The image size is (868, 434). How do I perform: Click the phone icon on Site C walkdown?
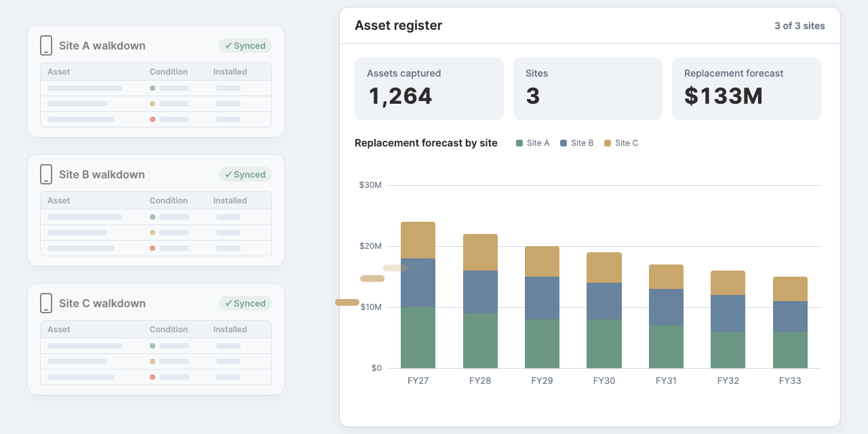tap(46, 303)
